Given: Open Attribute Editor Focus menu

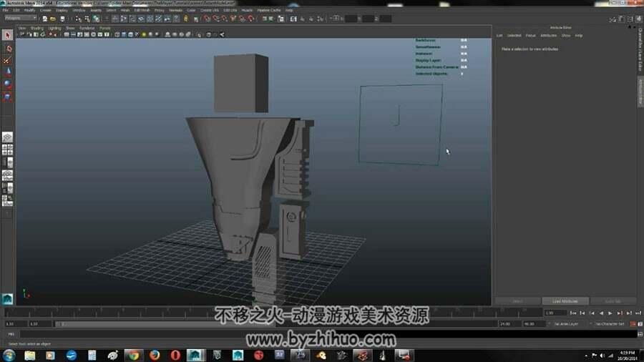Looking at the screenshot, I should [x=531, y=35].
